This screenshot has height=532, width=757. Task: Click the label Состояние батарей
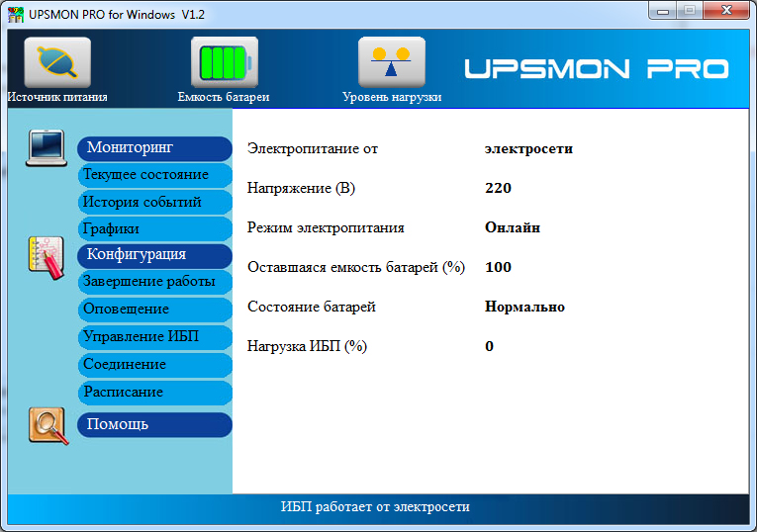click(x=312, y=307)
